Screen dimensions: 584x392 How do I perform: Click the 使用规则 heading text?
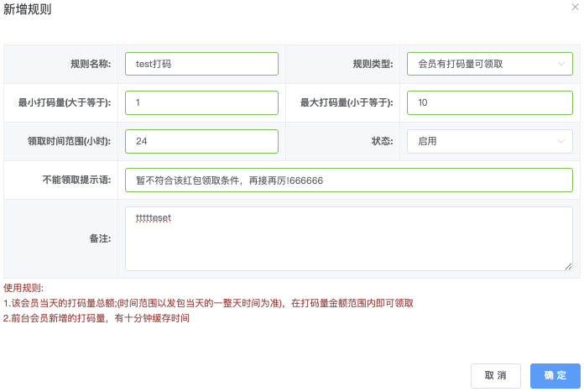pos(23,288)
